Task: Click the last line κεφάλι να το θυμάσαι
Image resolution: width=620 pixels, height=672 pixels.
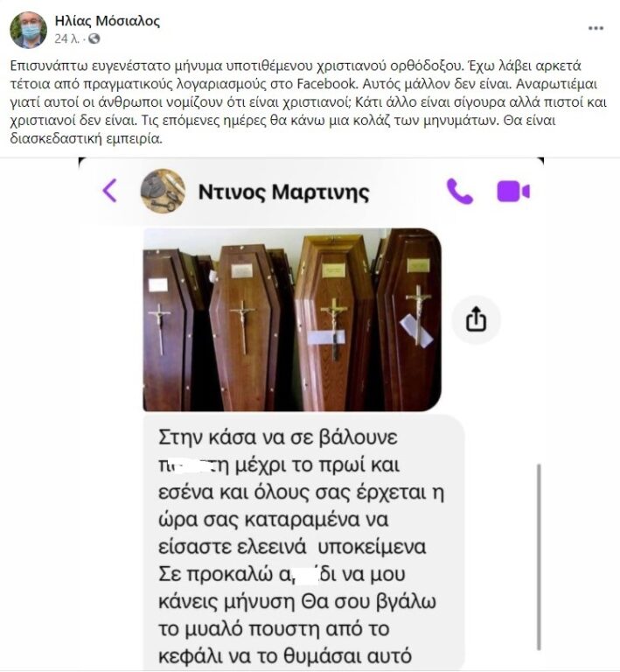Action: (x=285, y=656)
